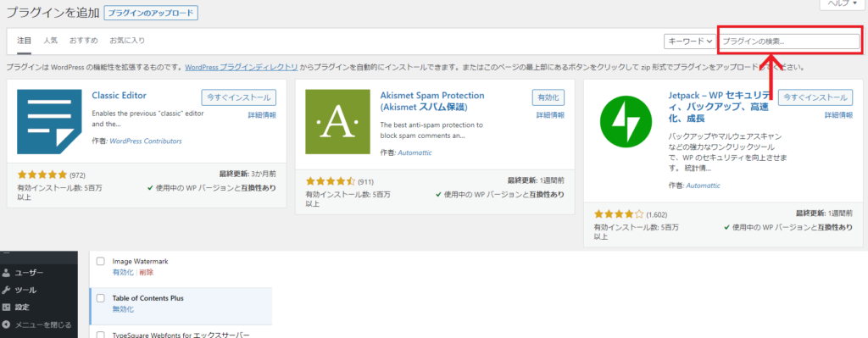Image resolution: width=868 pixels, height=338 pixels.
Task: Click the Akismet Spam Protection plugin icon
Action: pyautogui.click(x=337, y=122)
